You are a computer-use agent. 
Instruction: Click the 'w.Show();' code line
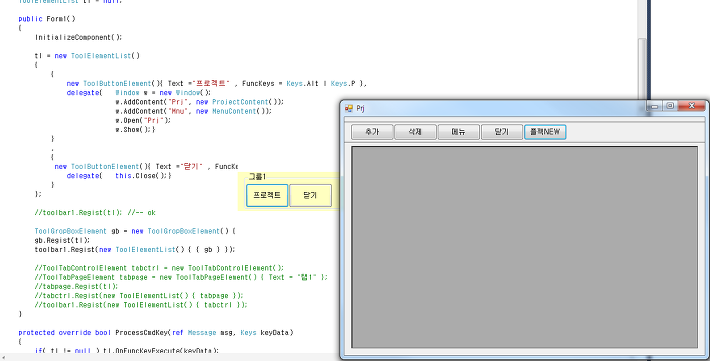click(135, 130)
